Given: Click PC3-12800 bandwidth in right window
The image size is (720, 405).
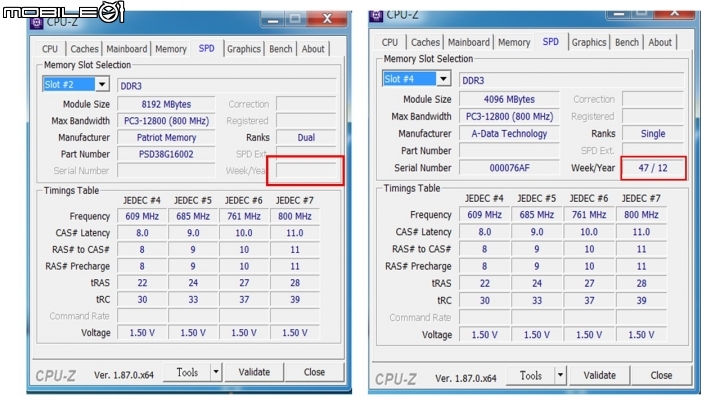Looking at the screenshot, I should coord(509,116).
